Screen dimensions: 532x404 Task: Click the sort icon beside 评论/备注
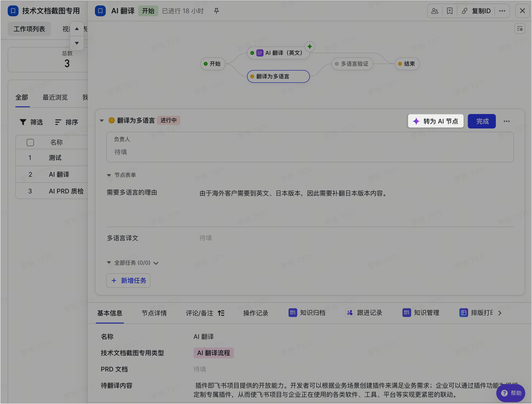coord(221,313)
